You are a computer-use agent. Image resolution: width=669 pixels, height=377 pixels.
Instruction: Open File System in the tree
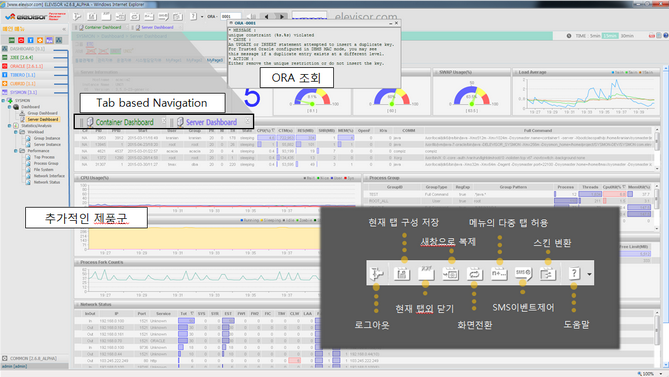(44, 170)
